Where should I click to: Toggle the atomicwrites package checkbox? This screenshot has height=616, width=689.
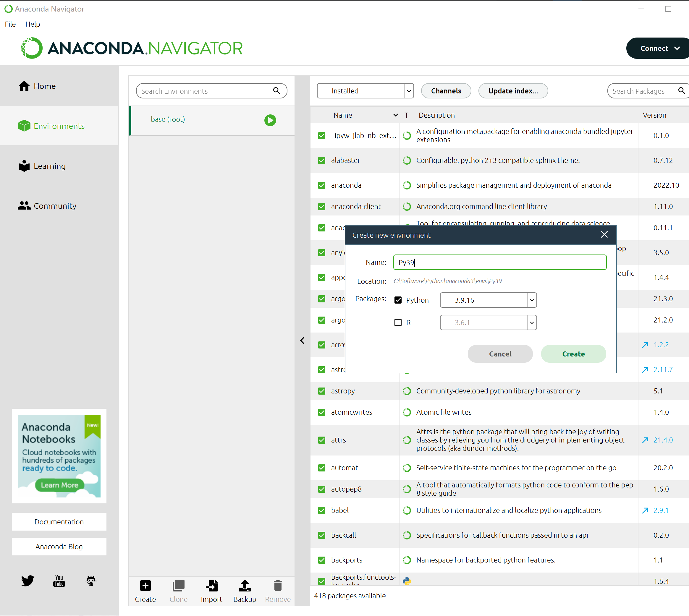point(322,412)
